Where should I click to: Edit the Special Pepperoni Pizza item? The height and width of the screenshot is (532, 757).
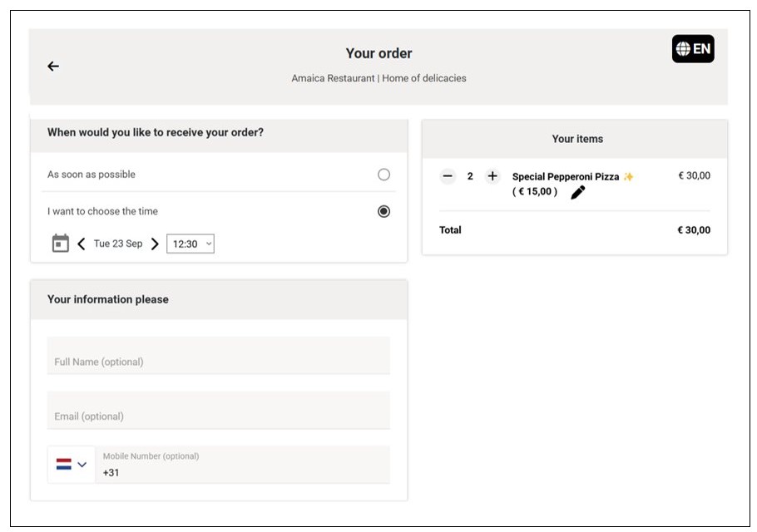pos(578,192)
